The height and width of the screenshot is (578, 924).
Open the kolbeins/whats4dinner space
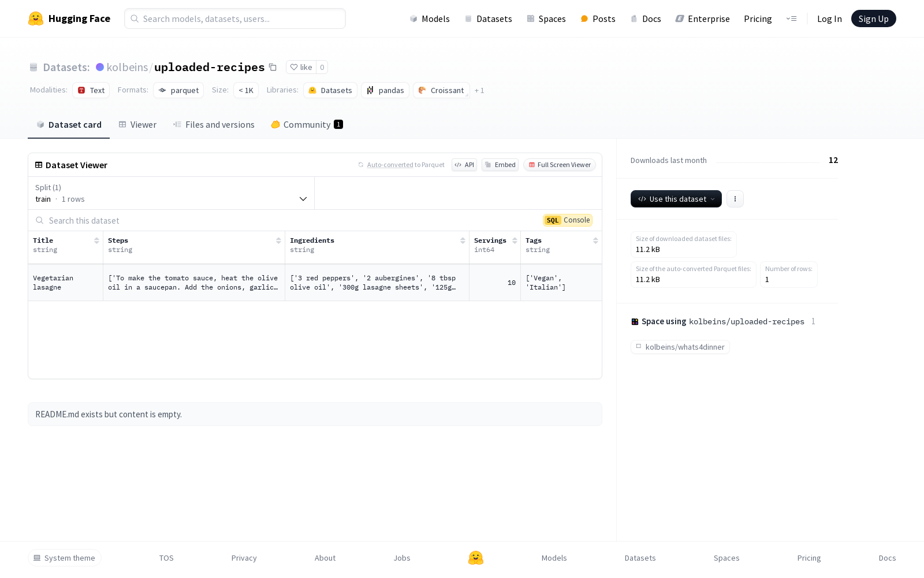(x=680, y=347)
